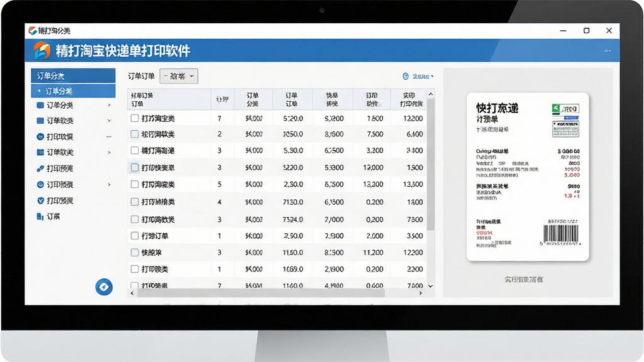The height and width of the screenshot is (362, 644).
Task: Collapse the sidebar item using its down chevron
Action: 109,121
